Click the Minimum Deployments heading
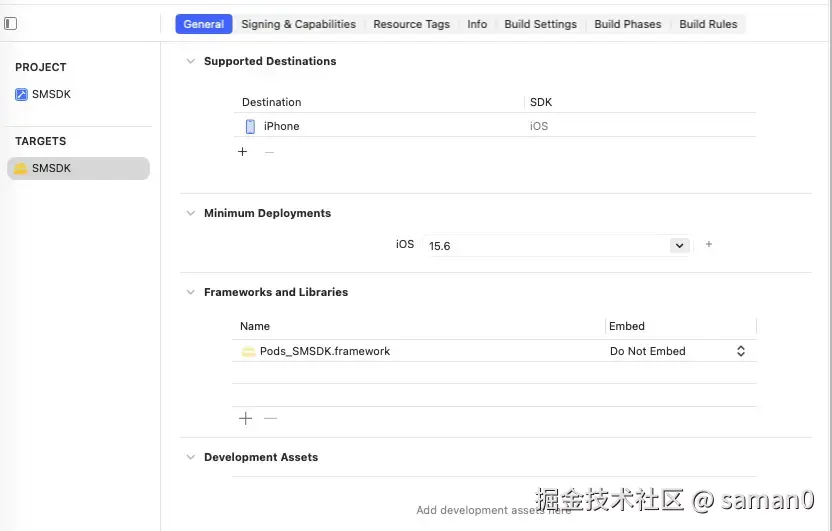 point(267,213)
